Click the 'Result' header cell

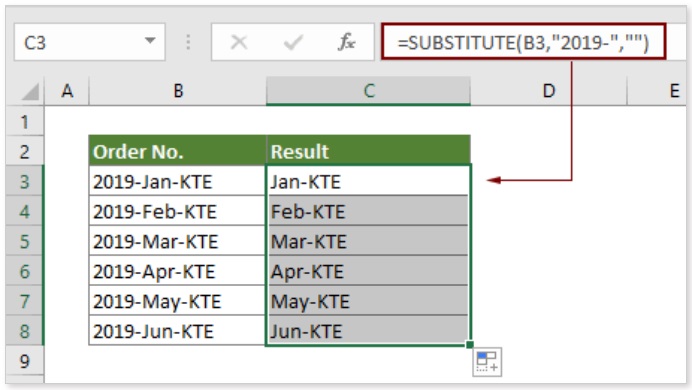pos(369,151)
